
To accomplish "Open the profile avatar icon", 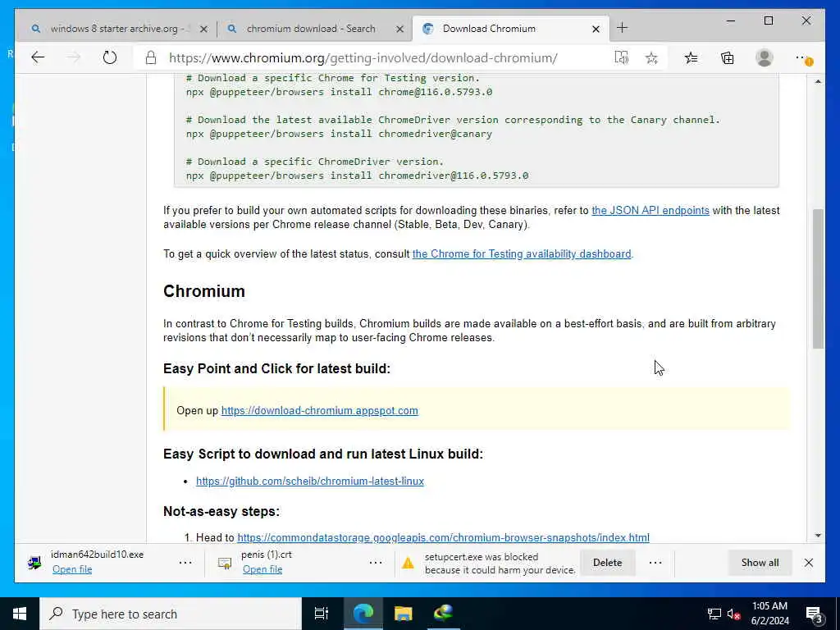I will [x=765, y=58].
